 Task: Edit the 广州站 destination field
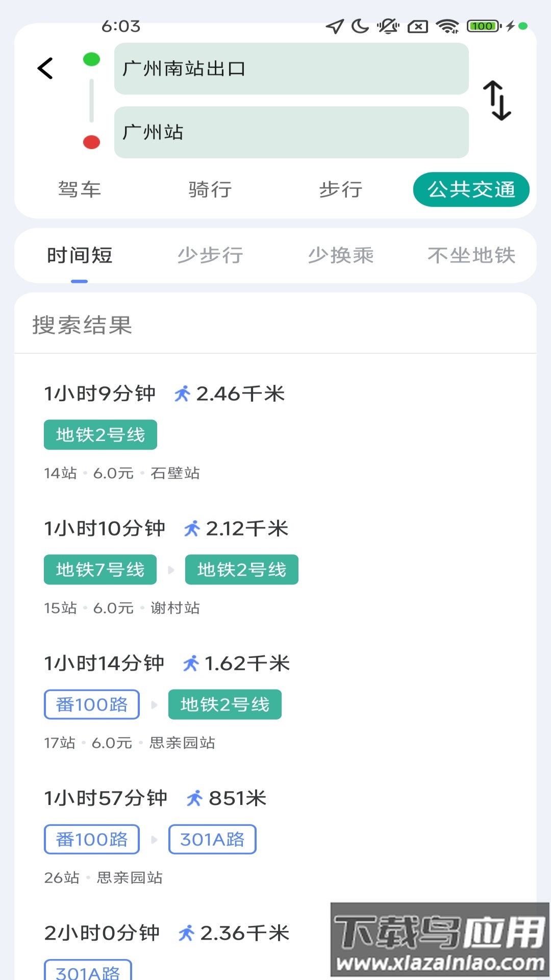(291, 132)
